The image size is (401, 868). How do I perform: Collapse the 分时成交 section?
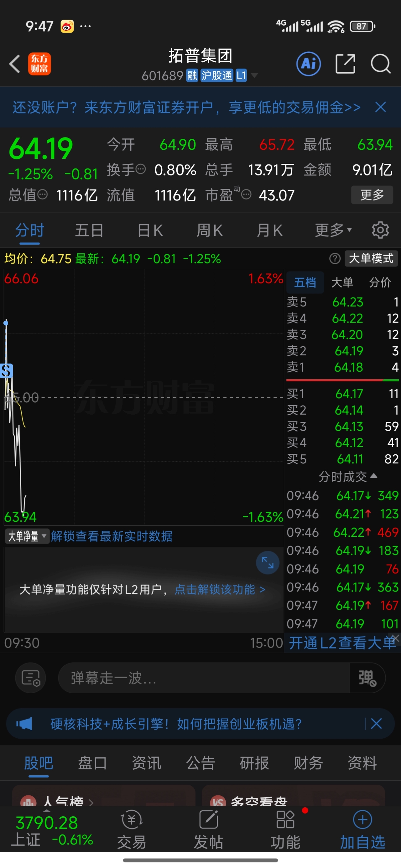tap(348, 477)
